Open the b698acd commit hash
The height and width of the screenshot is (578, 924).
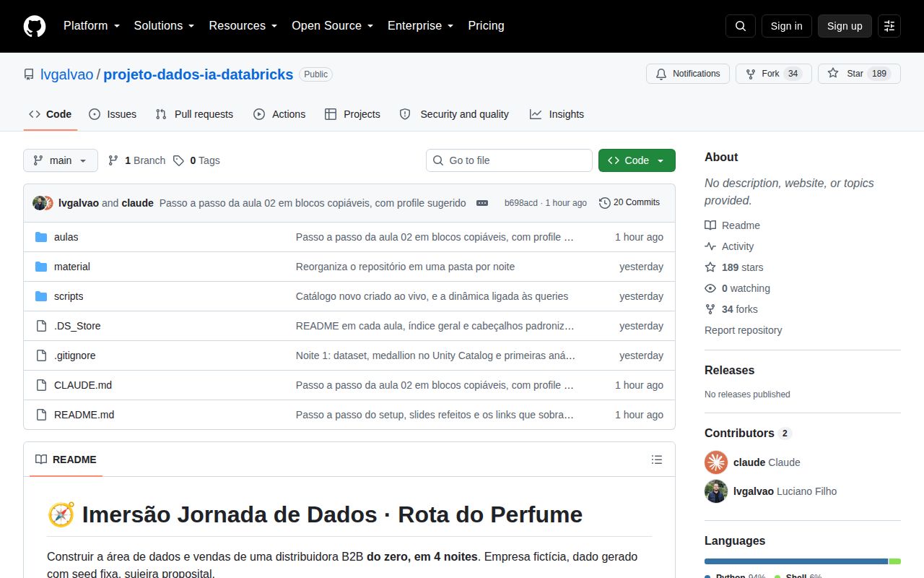click(x=520, y=203)
